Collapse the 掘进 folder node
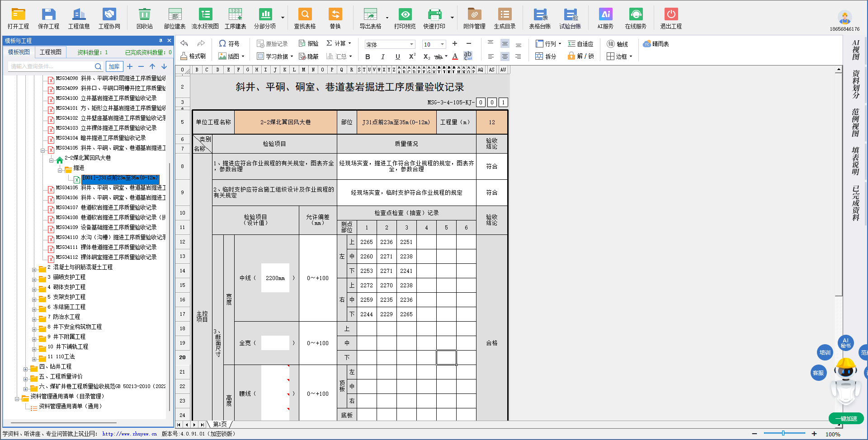The image size is (868, 440). [60, 170]
